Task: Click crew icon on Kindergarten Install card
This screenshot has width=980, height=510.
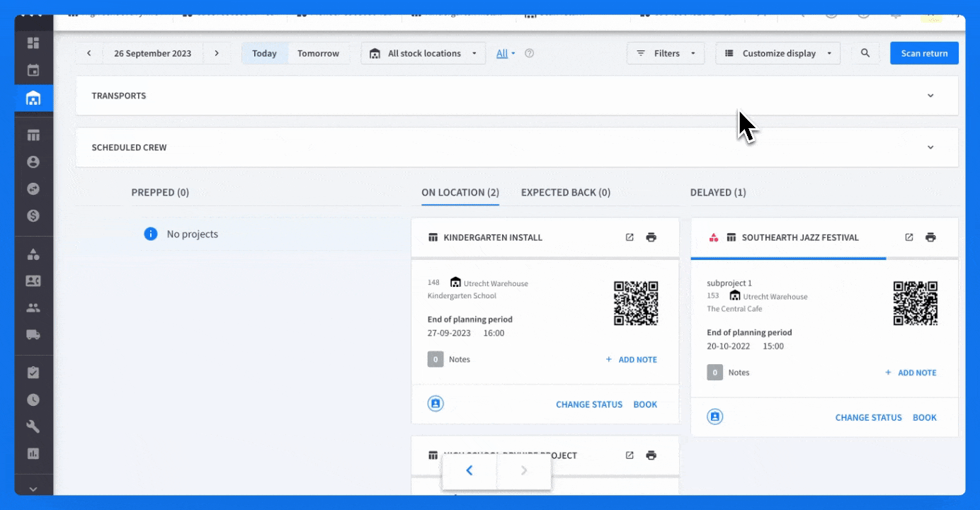Action: (435, 403)
